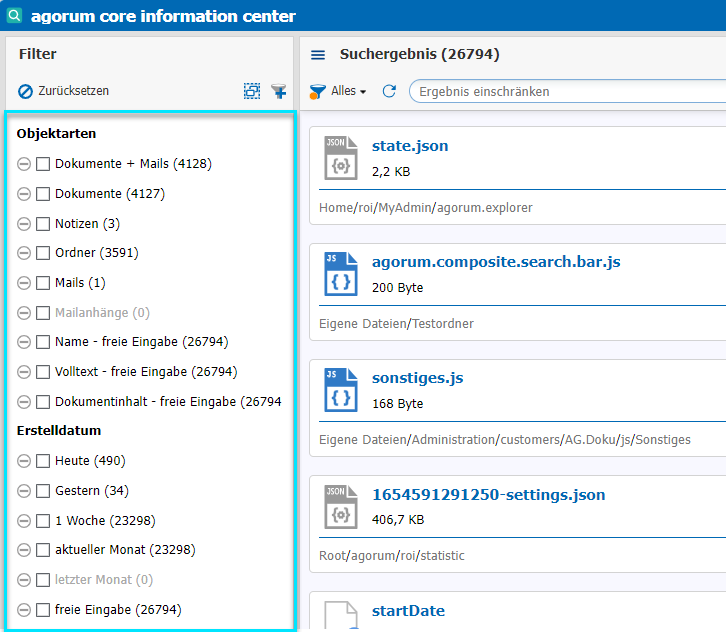Open the startDate result link
Image resolution: width=726 pixels, height=632 pixels.
(408, 611)
